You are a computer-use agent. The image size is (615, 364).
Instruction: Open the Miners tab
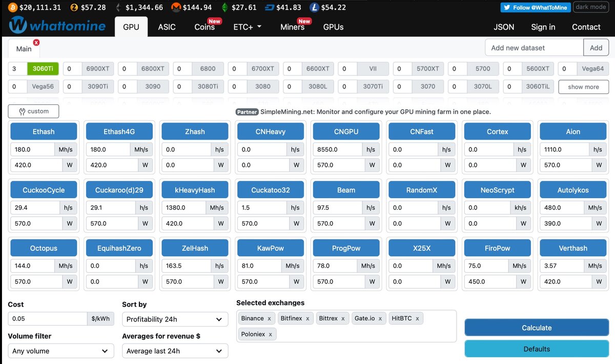293,27
